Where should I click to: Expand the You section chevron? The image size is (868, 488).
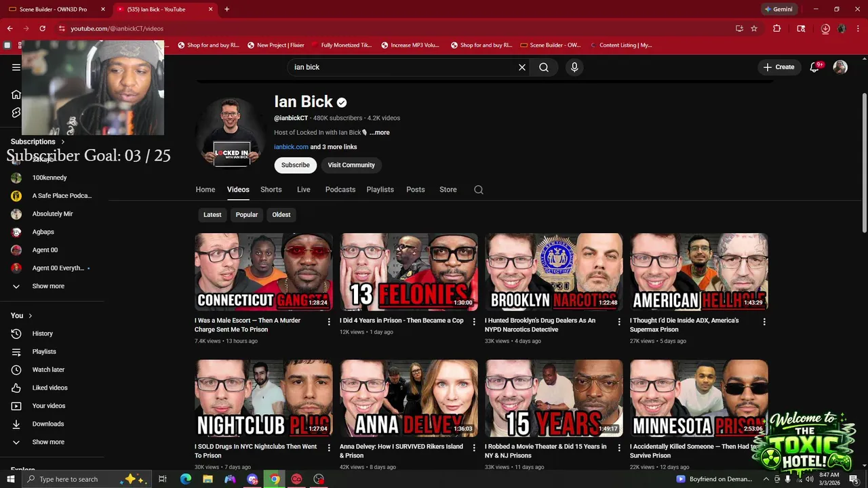[x=31, y=316]
